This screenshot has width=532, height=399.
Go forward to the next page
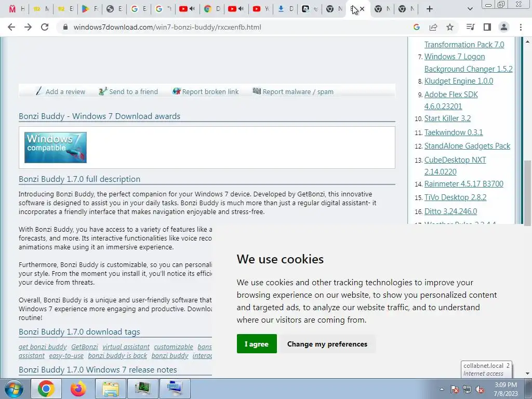(28, 27)
